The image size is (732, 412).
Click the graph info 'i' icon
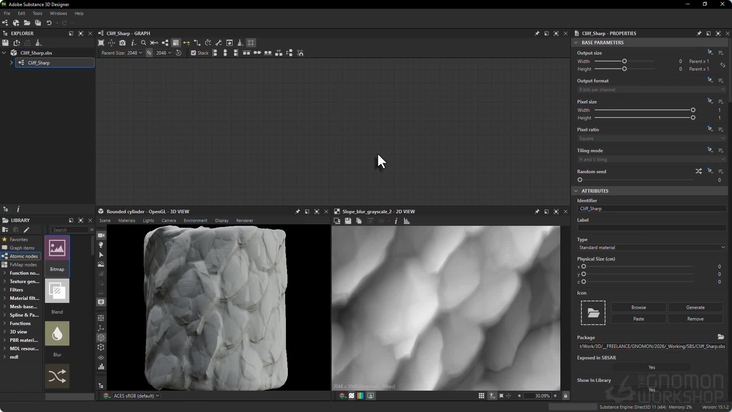tap(133, 43)
